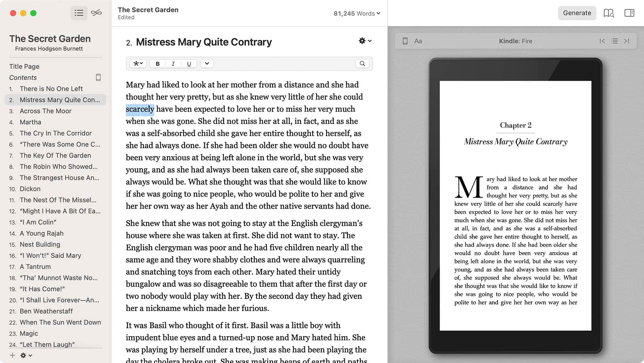Toggle bold formatting
644x363 pixels.
[x=157, y=63]
